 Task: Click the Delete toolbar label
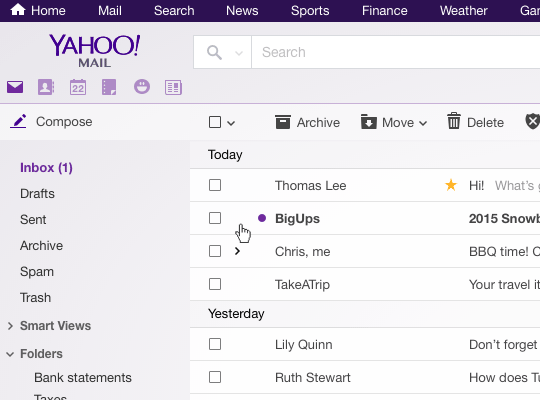[x=485, y=123]
